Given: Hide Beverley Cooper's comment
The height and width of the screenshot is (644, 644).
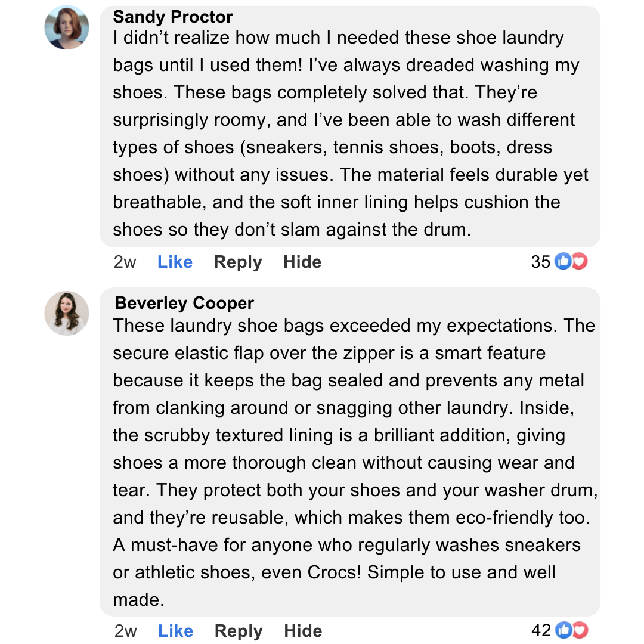Looking at the screenshot, I should pyautogui.click(x=303, y=631).
